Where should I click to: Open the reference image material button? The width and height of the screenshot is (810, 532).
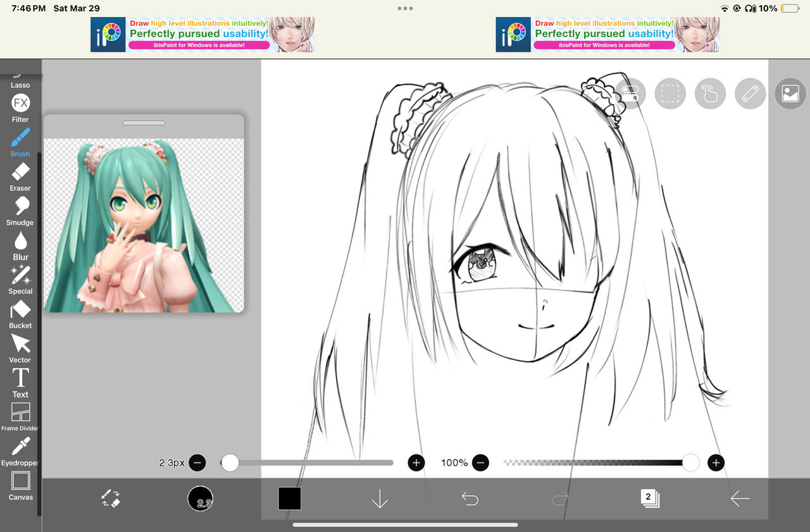[x=790, y=94]
